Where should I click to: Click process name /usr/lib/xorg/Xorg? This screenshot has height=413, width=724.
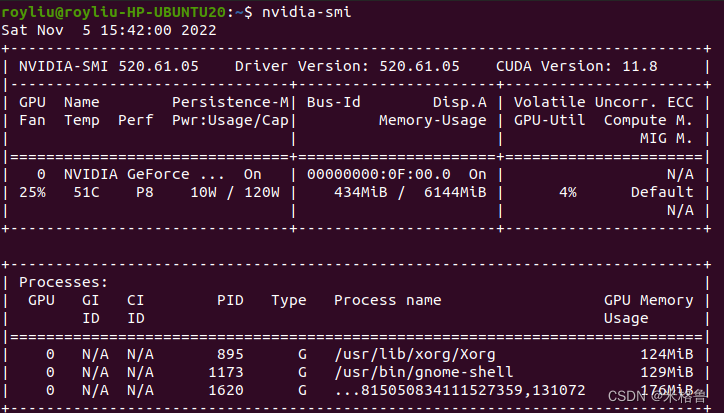(x=415, y=354)
